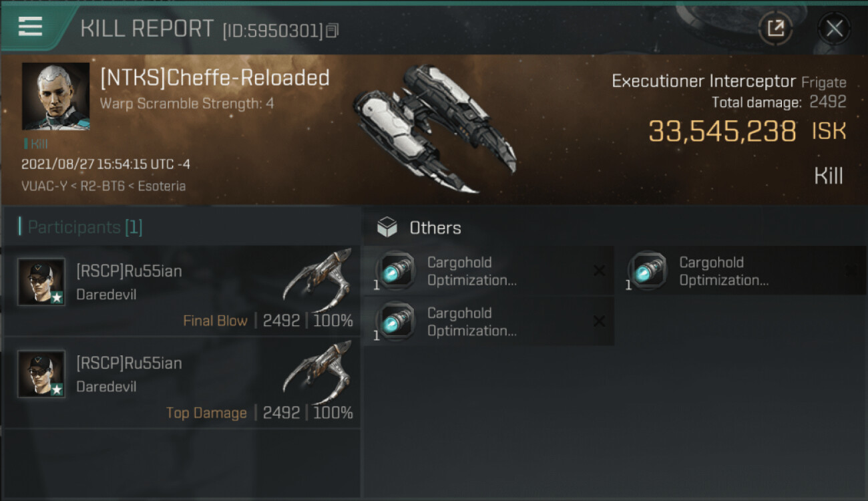Viewport: 868px width, 501px height.
Task: Open the hamburger menu icon
Action: tap(30, 27)
